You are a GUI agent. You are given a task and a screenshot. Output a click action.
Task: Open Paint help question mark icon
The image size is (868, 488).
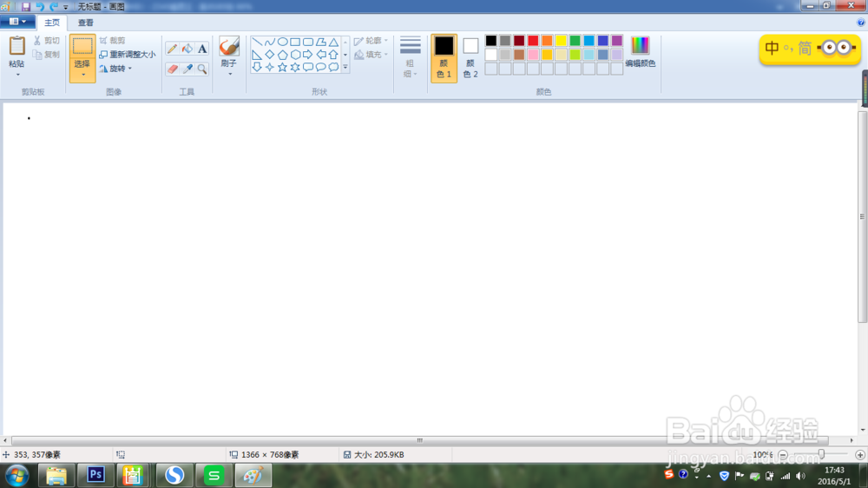(861, 23)
